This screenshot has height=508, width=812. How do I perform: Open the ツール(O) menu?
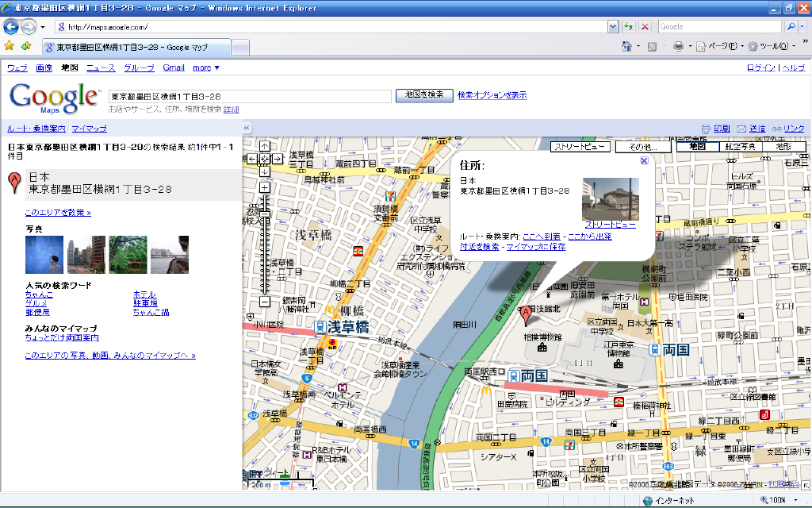click(x=772, y=46)
